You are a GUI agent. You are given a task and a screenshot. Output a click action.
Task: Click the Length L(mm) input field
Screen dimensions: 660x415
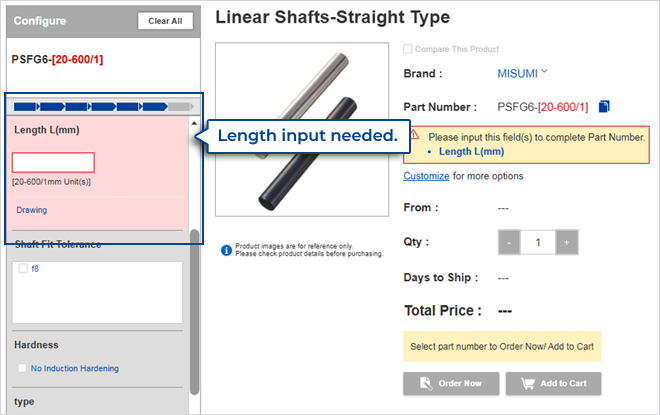[x=53, y=162]
